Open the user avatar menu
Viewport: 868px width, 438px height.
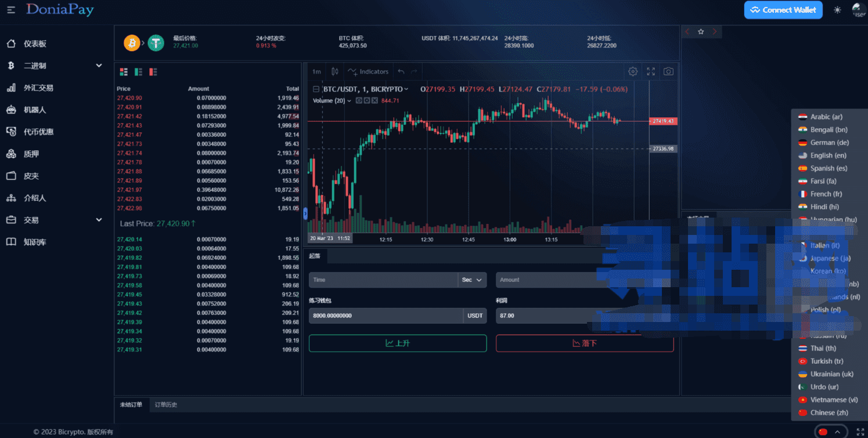point(859,10)
